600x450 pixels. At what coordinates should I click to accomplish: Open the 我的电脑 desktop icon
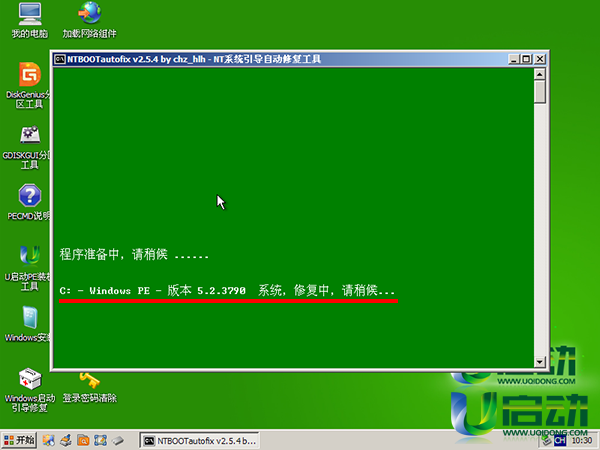[x=30, y=20]
